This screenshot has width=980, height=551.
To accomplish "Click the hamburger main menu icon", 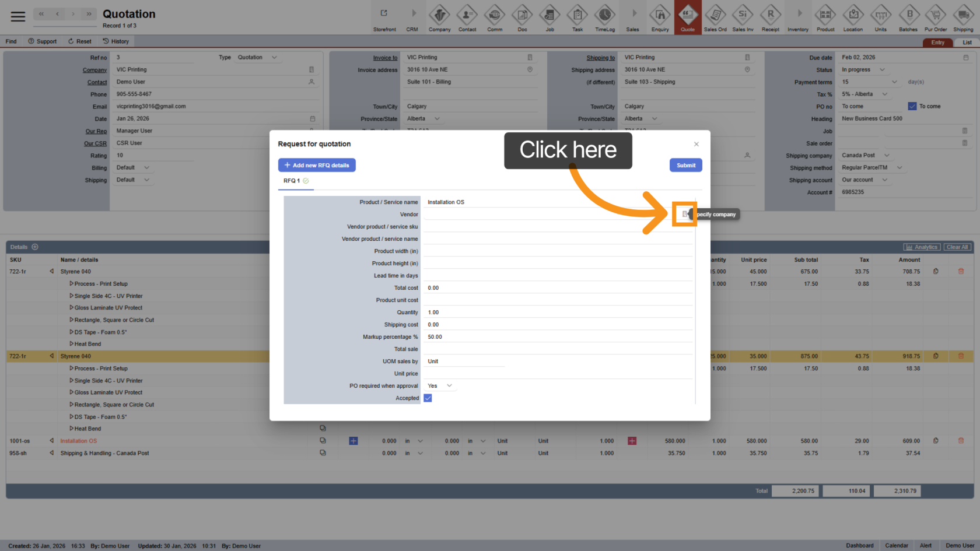I will [x=18, y=16].
